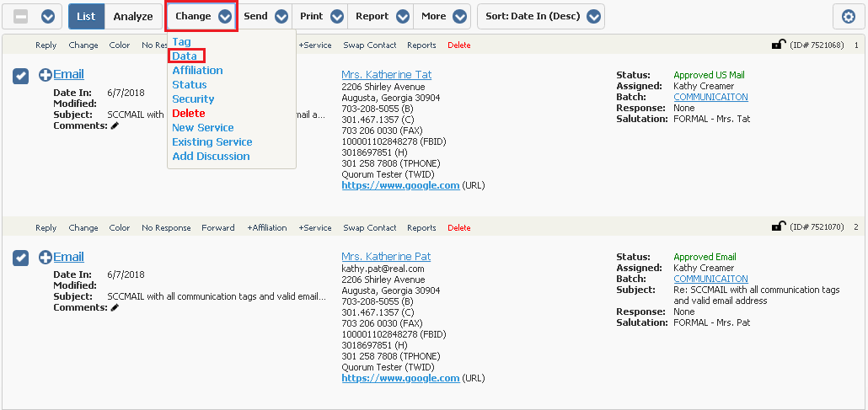Screen dimensions: 868x410
Task: Open the Mrs. Katherine Tat contact link
Action: click(387, 75)
